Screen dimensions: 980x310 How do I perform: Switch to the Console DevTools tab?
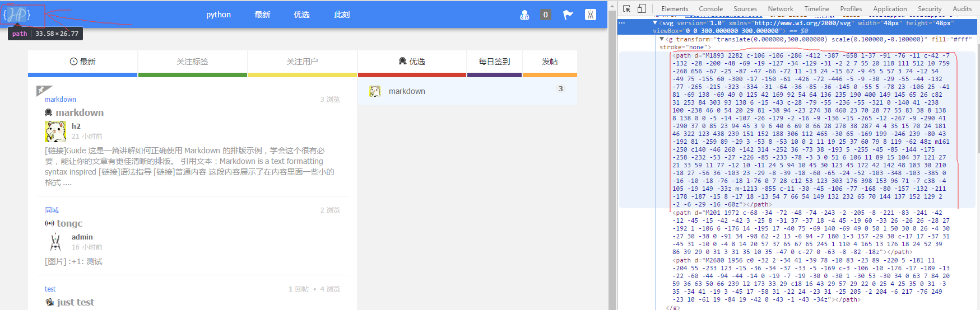point(710,8)
